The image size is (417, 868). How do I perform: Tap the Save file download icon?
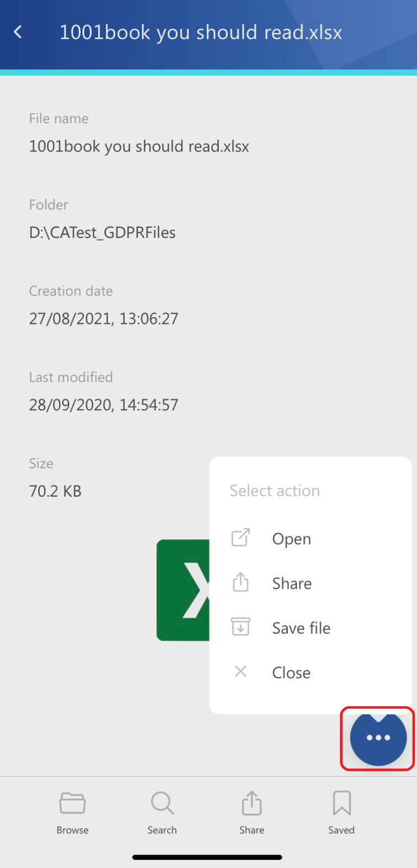point(241,627)
